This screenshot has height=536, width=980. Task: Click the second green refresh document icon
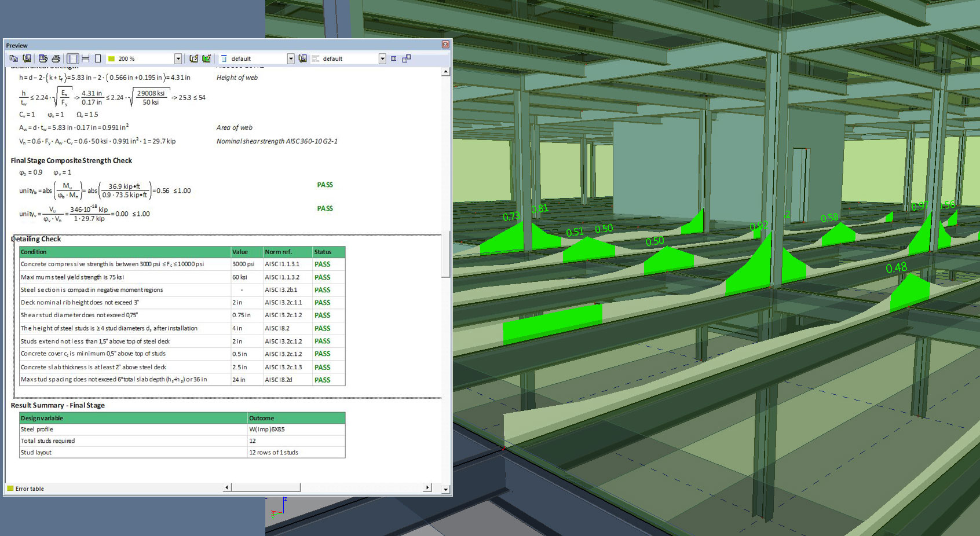coord(206,58)
